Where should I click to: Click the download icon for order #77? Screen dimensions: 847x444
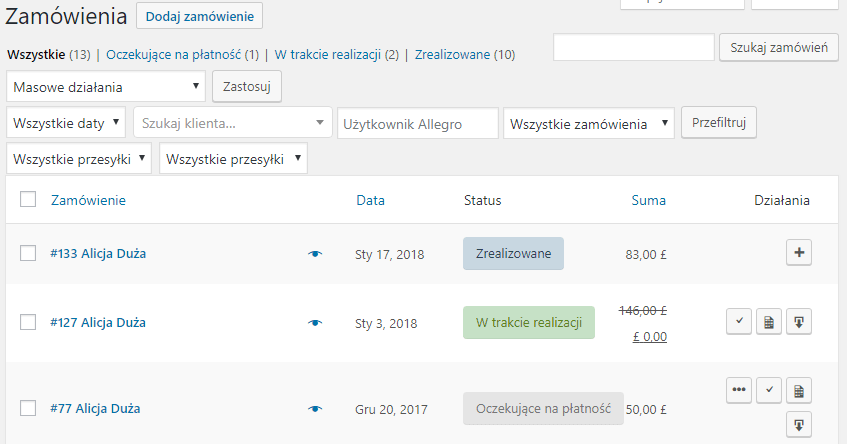799,426
